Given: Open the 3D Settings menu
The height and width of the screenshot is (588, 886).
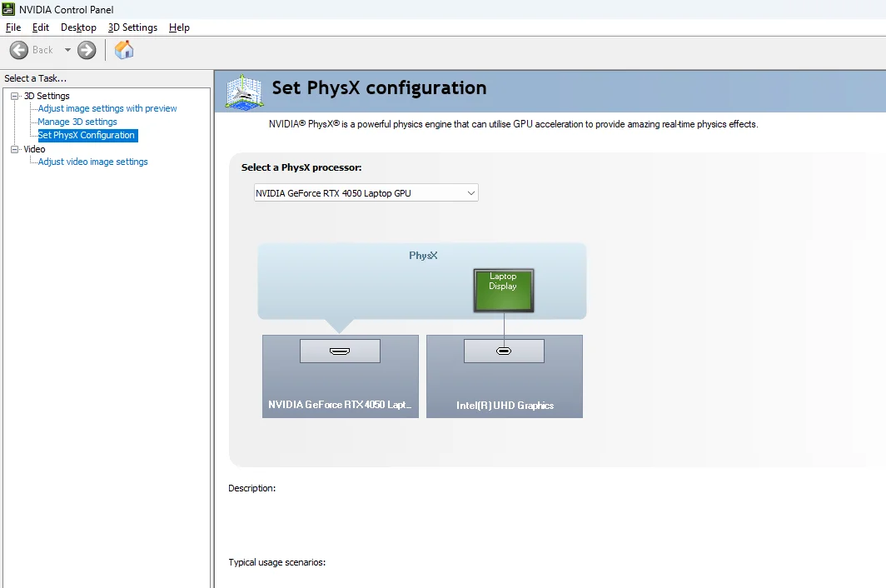Looking at the screenshot, I should [x=132, y=27].
